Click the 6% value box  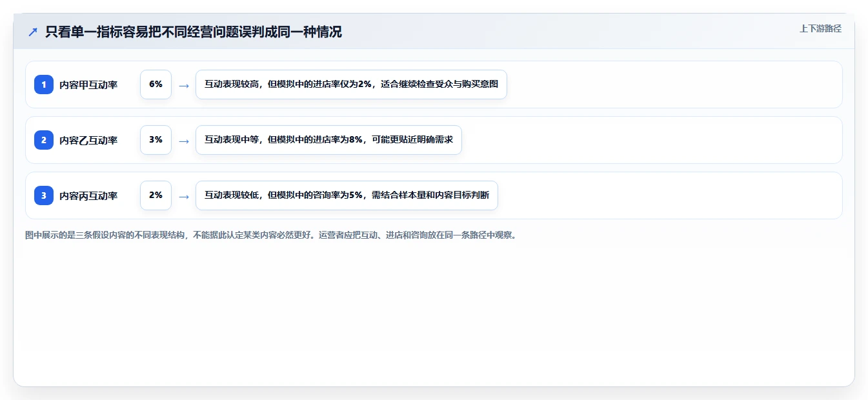(156, 85)
